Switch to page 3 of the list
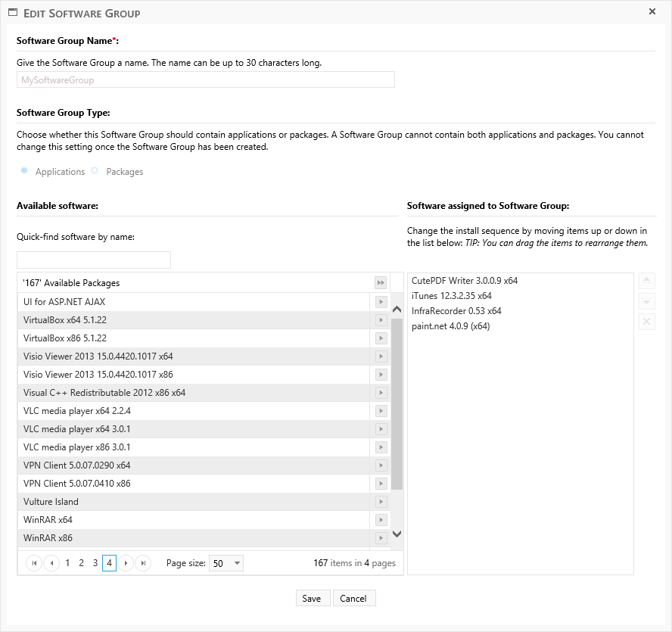 click(95, 563)
